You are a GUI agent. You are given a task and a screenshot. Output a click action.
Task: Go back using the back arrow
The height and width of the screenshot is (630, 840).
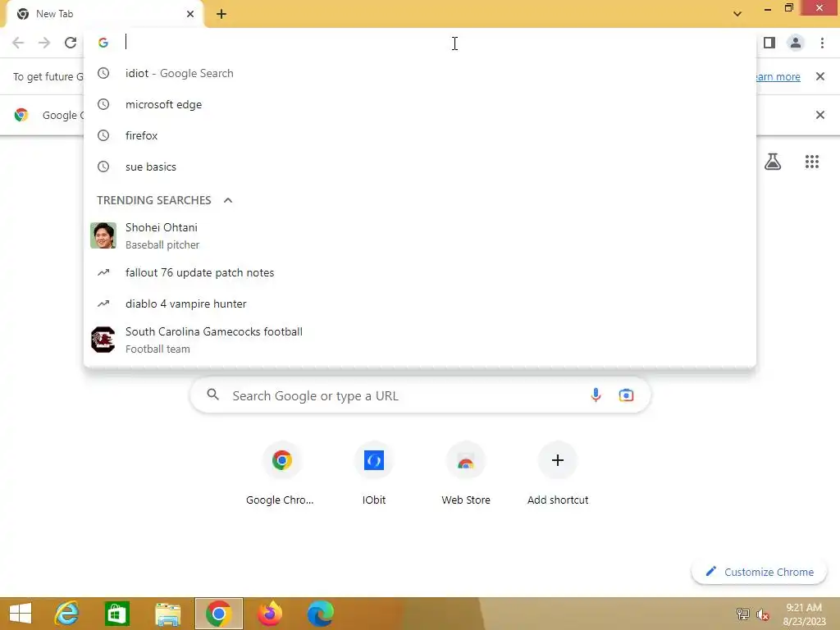pos(18,43)
